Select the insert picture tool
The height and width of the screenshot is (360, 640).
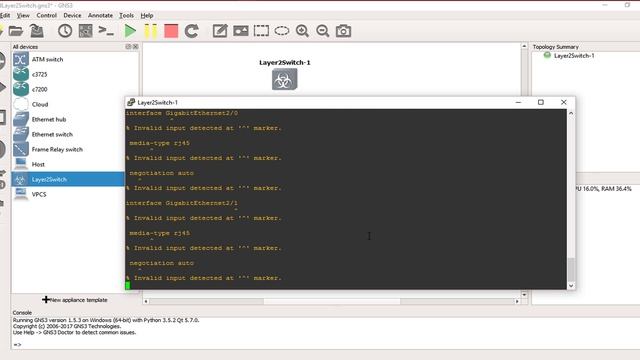point(241,31)
